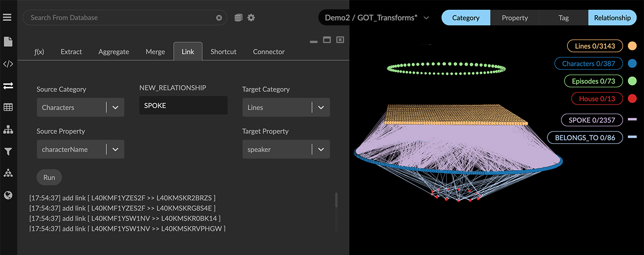Viewport: 644px width, 255px height.
Task: Switch to the Shortcut tab
Action: (223, 52)
